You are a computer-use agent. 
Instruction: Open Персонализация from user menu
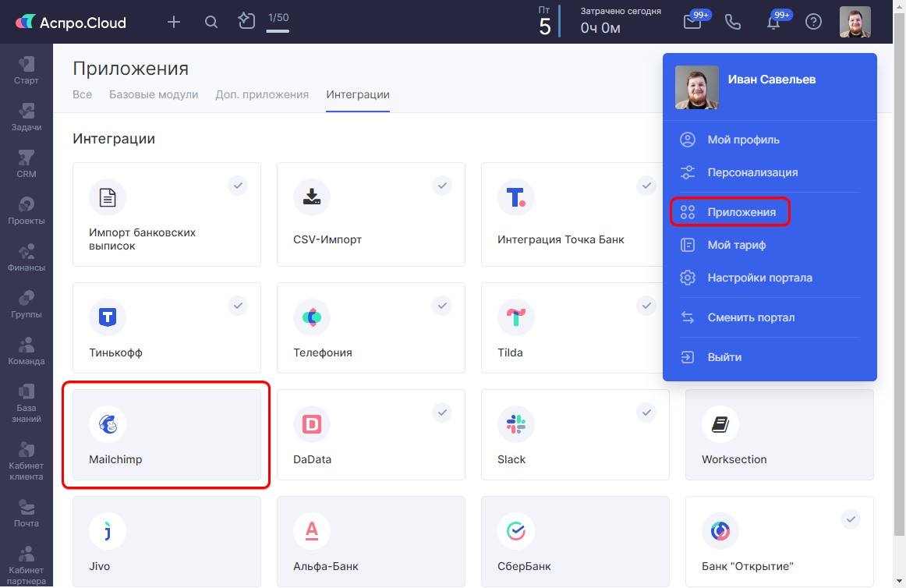pyautogui.click(x=752, y=172)
